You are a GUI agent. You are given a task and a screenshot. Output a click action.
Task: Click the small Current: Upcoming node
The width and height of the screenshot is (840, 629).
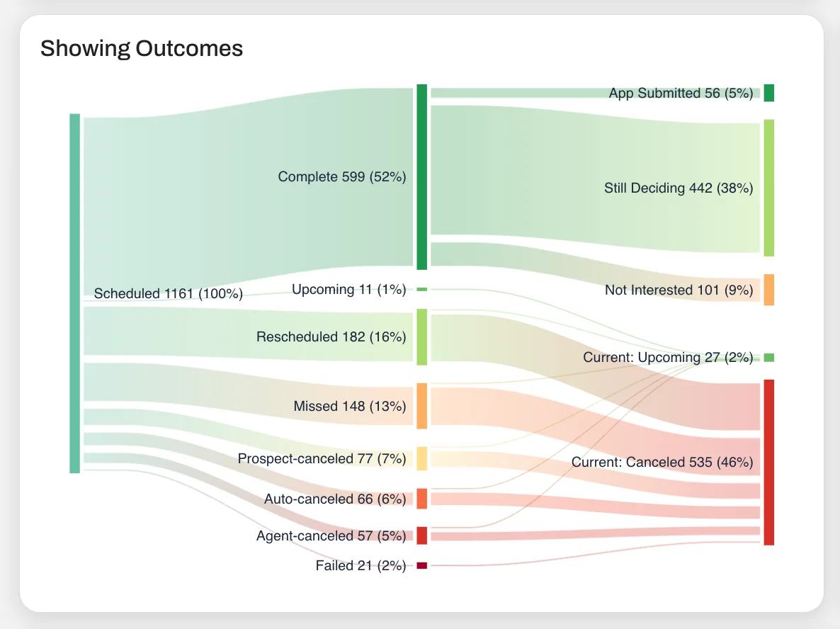[768, 358]
